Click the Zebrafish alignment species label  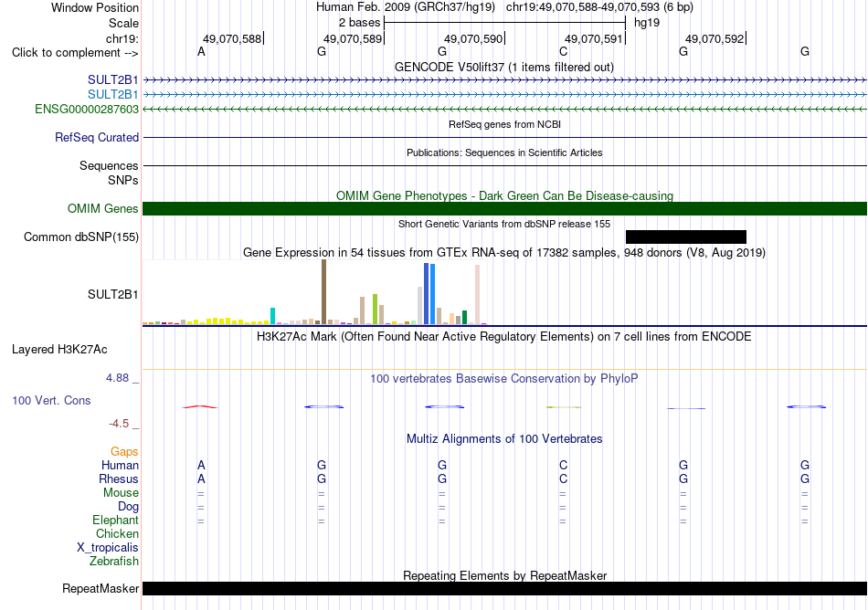(114, 561)
